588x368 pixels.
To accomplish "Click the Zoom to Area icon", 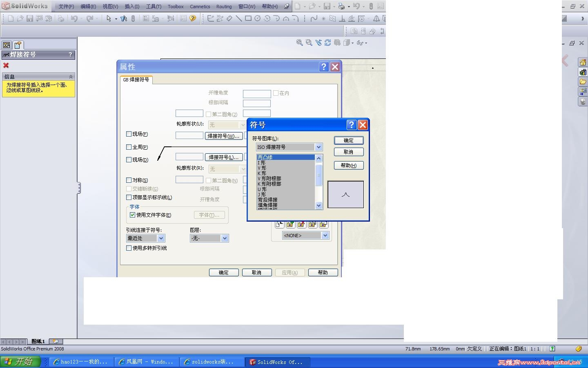I will coord(309,43).
